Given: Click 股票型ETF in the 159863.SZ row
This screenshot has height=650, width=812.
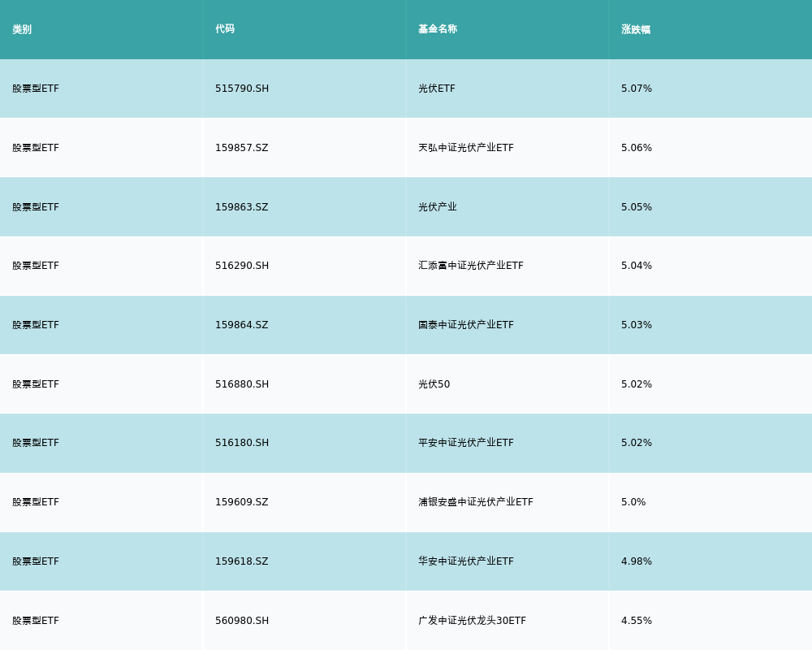Looking at the screenshot, I should point(36,207).
